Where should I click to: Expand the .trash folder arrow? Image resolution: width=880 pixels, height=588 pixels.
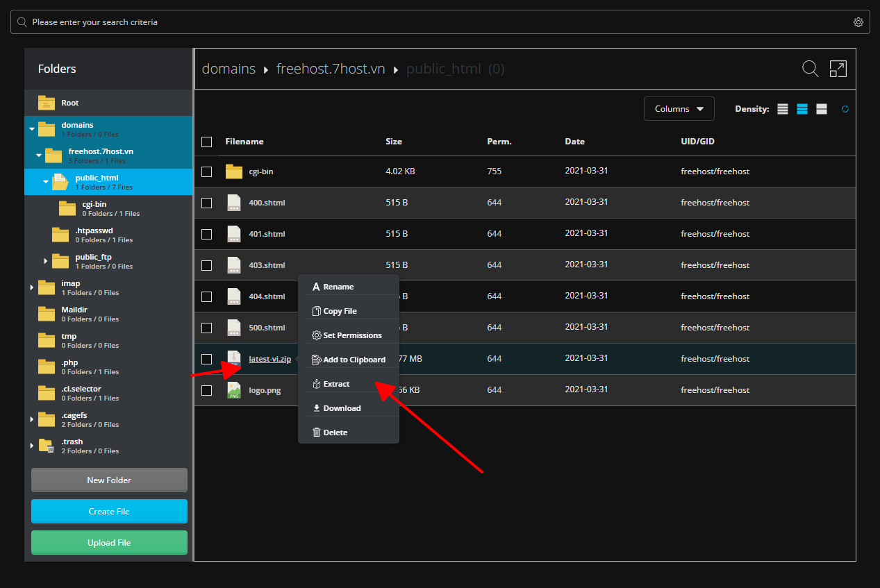(31, 446)
